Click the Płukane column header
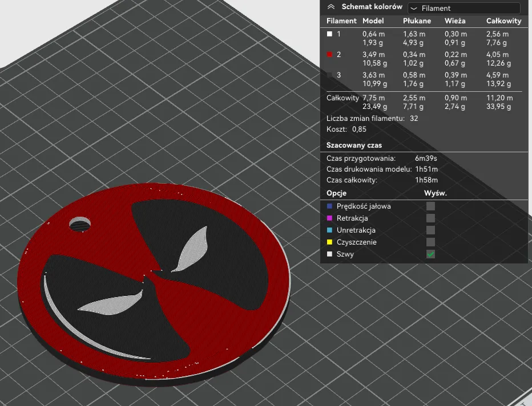This screenshot has width=532, height=406. pos(417,21)
